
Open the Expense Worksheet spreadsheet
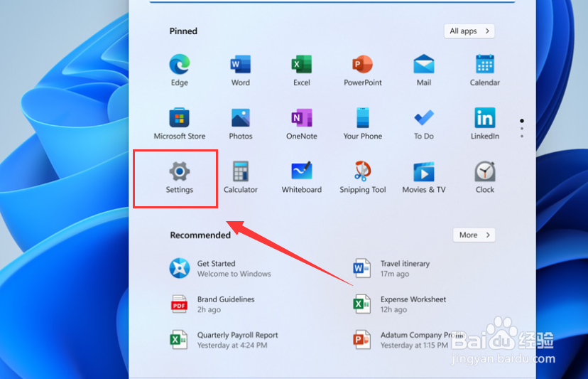399,304
